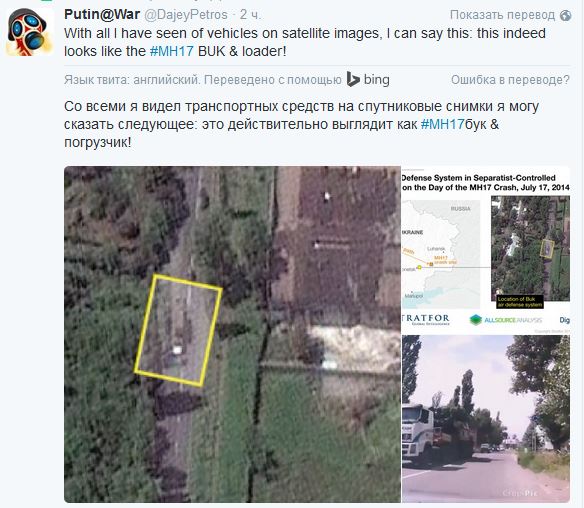Click the Bing logo in translation line
Screen dimensions: 584x508
point(368,79)
